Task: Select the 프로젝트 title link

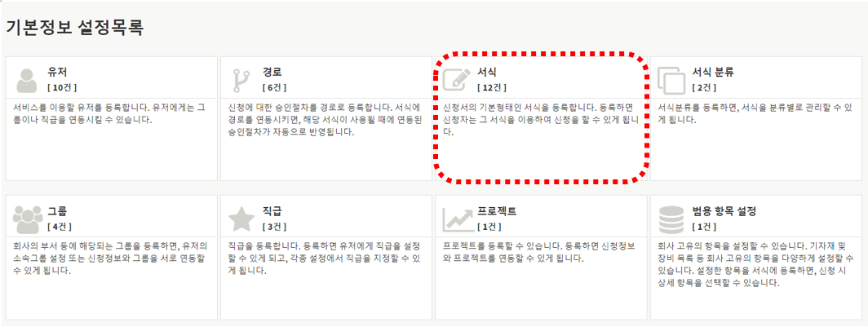Action: point(497,211)
